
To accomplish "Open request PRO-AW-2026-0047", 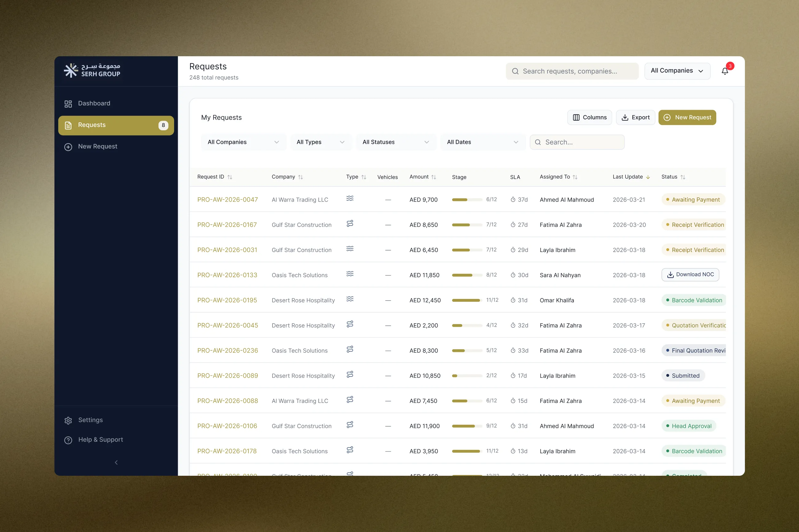I will click(227, 199).
